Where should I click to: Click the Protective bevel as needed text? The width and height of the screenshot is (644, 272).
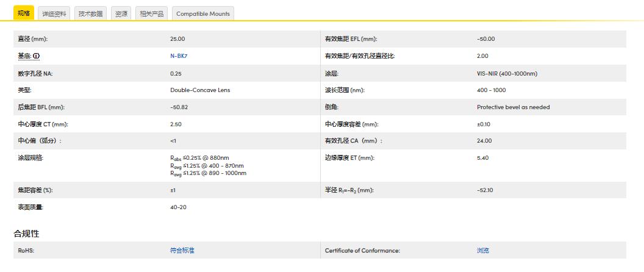point(513,107)
